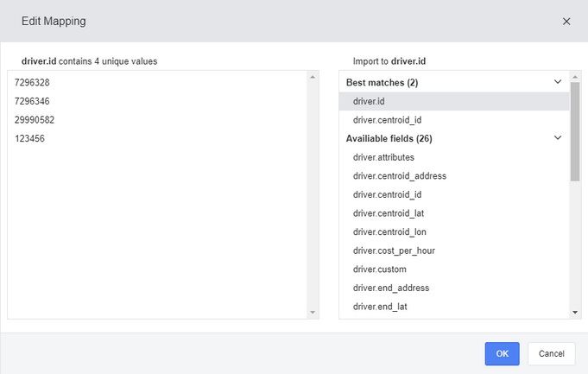Select driver.centroid_id under Best matches
Screen dimensions: 588x374
tap(454, 120)
